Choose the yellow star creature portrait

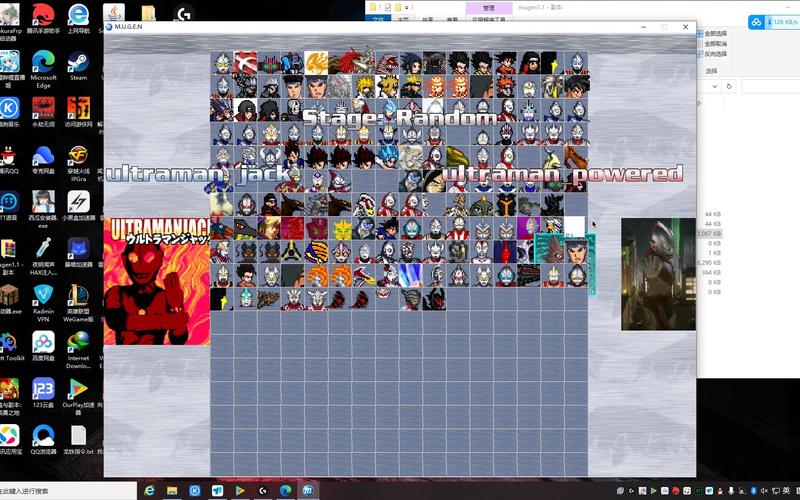coord(343,229)
